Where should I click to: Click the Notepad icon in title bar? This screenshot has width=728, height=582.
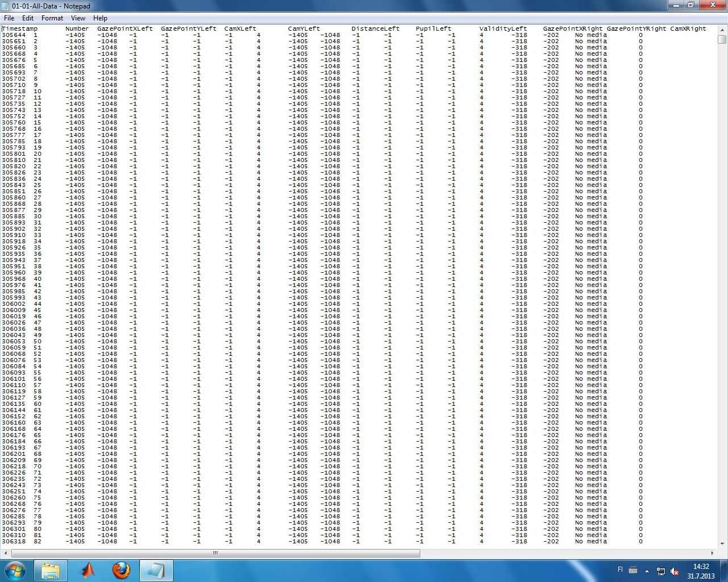tap(6, 6)
